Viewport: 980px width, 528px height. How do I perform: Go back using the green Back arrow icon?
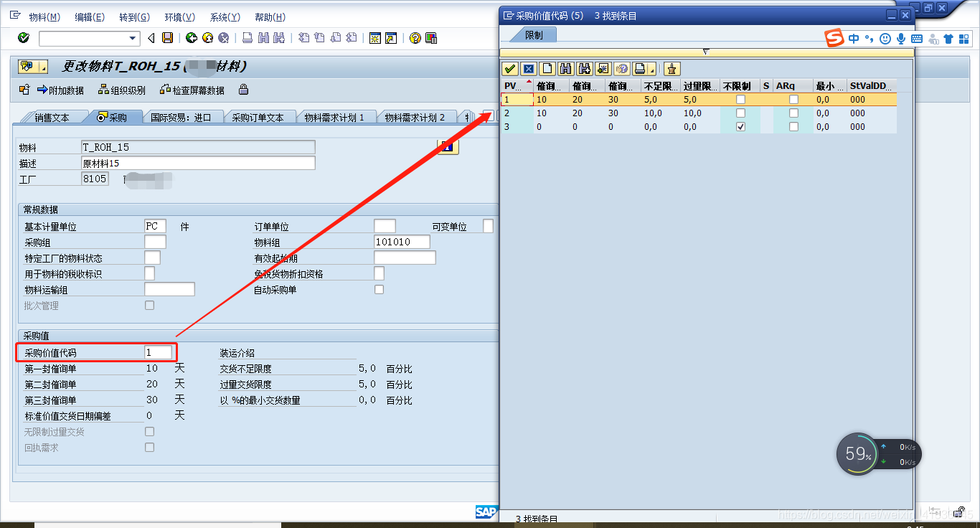coord(191,38)
